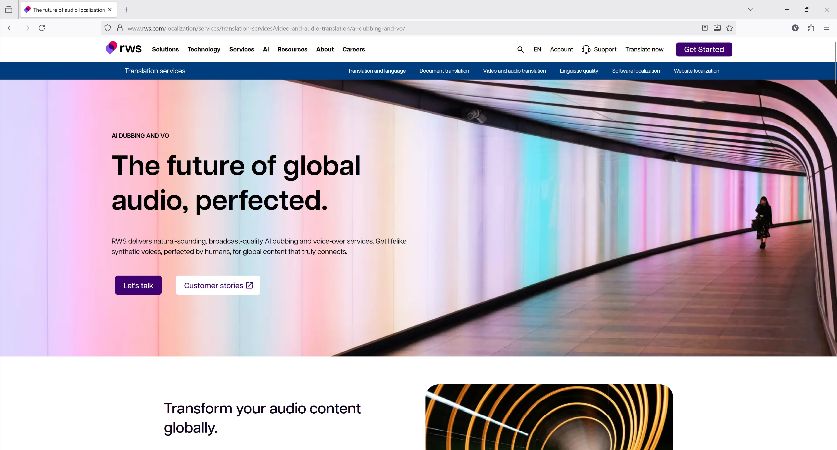Select Software localization subnav item

click(x=636, y=70)
